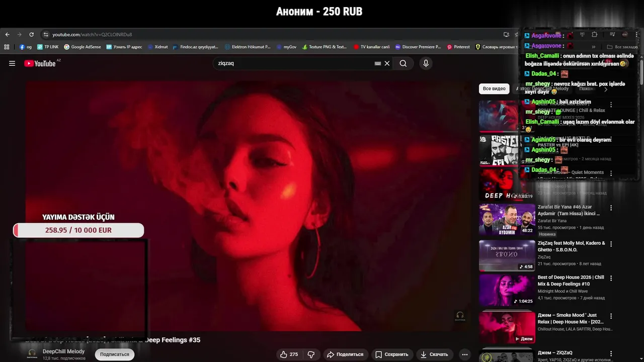This screenshot has width=644, height=362.
Task: Click the Подписаться button
Action: click(115, 354)
